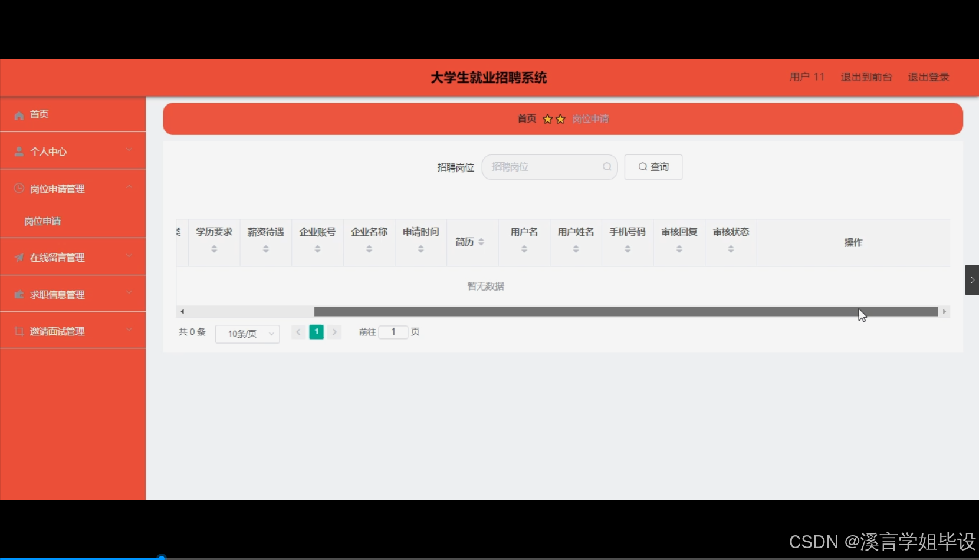Select the 岗位申请 submenu item
The image size is (979, 560).
point(73,221)
